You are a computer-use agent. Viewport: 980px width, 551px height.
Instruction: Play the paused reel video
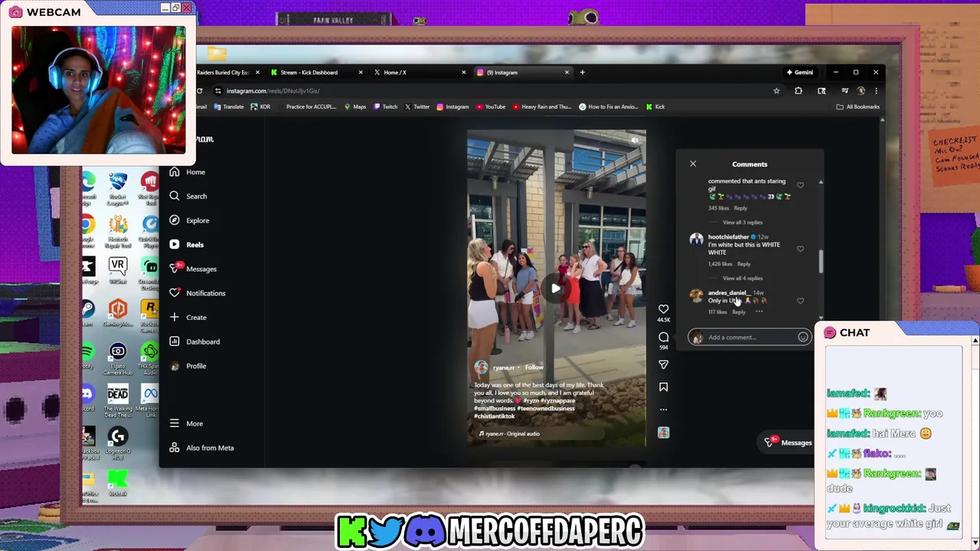click(x=556, y=289)
